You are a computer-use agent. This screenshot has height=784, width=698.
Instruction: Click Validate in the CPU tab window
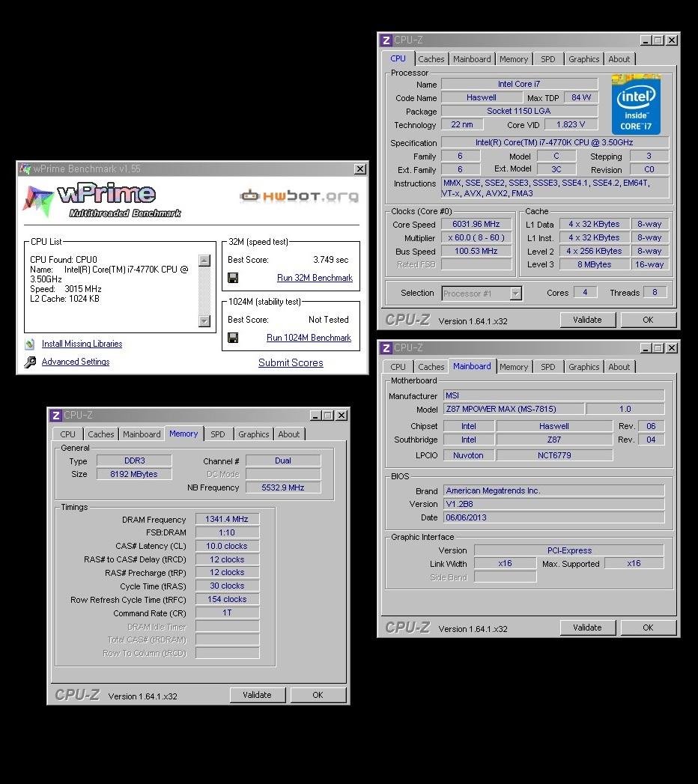point(587,320)
